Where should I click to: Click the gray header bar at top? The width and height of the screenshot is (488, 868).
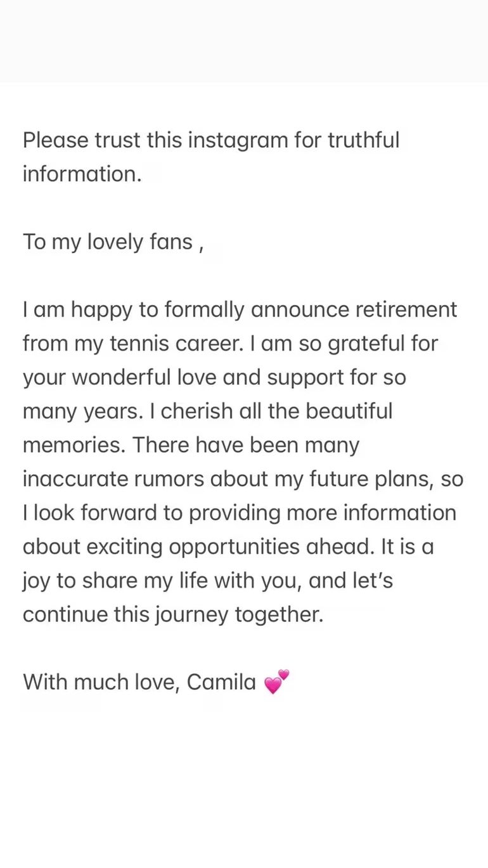[244, 41]
